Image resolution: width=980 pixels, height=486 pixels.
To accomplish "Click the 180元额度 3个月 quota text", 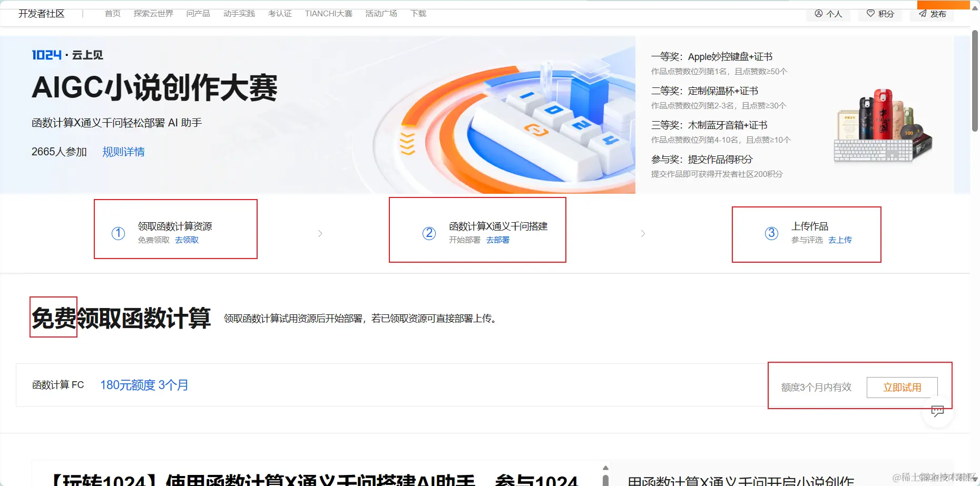I will pos(144,385).
